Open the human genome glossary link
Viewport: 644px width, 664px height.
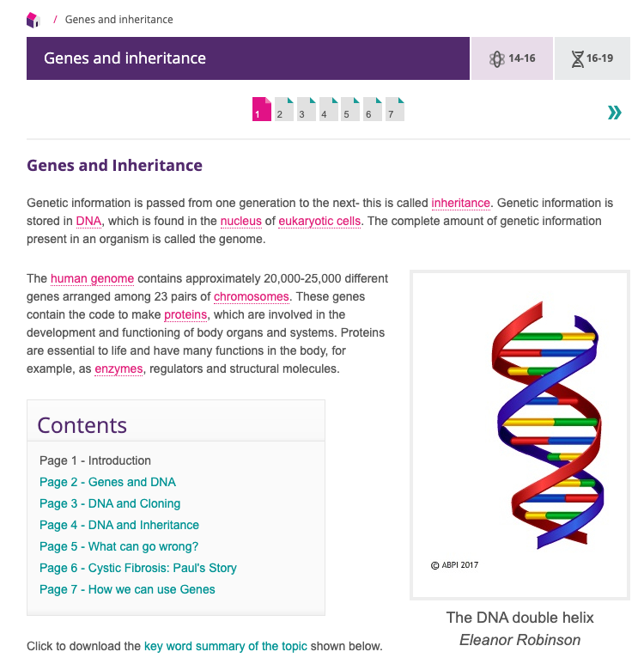93,278
